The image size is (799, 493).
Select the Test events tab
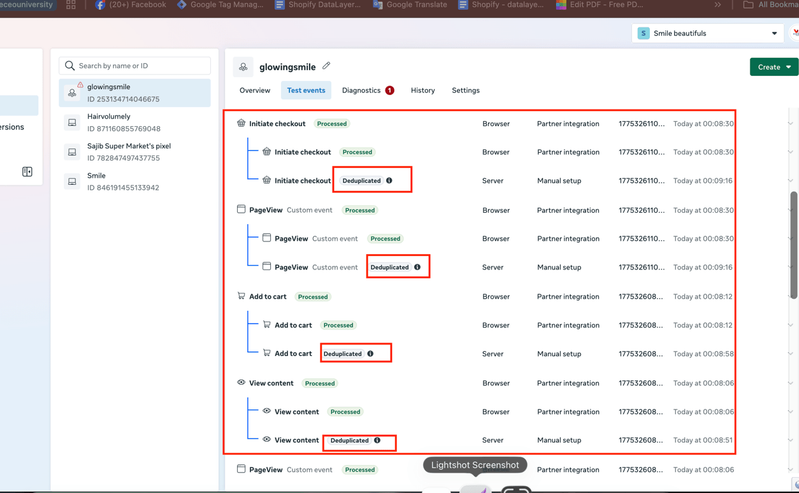point(306,90)
